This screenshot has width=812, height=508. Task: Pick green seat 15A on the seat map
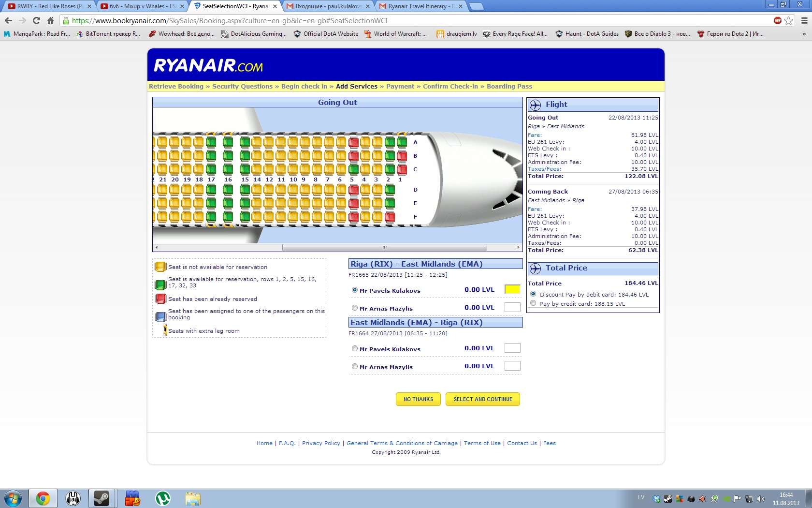(245, 142)
